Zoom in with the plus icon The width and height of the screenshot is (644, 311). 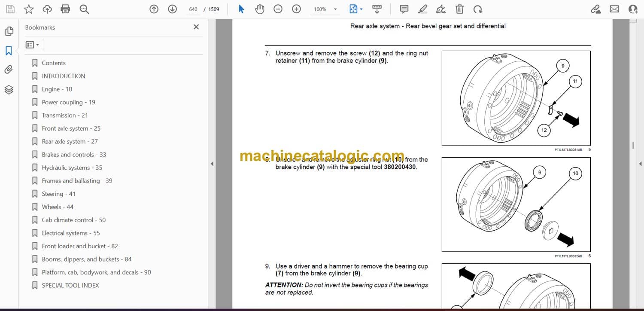point(296,9)
